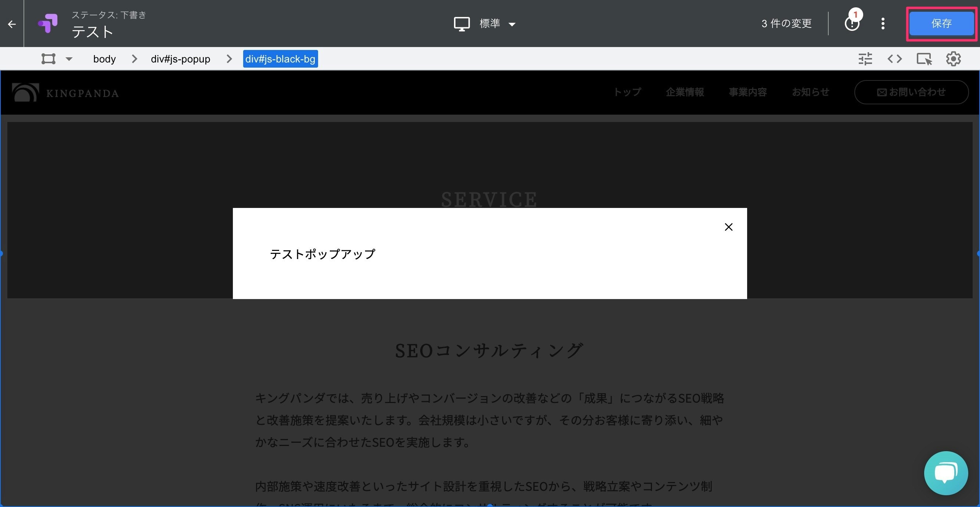Open notifications via the bell icon
This screenshot has height=507, width=980.
pyautogui.click(x=852, y=24)
